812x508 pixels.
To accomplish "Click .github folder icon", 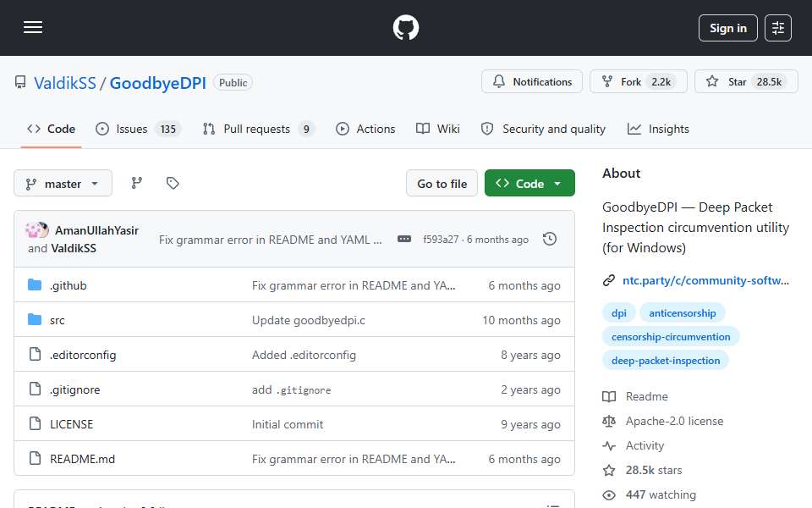I will click(35, 285).
